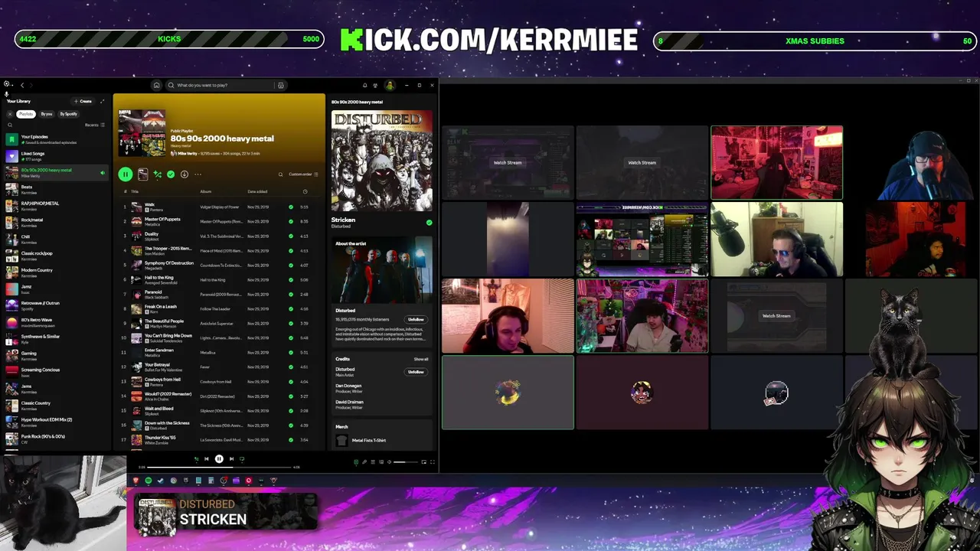Select the track Master Of Puppets
980x551 pixels.
pyautogui.click(x=220, y=221)
